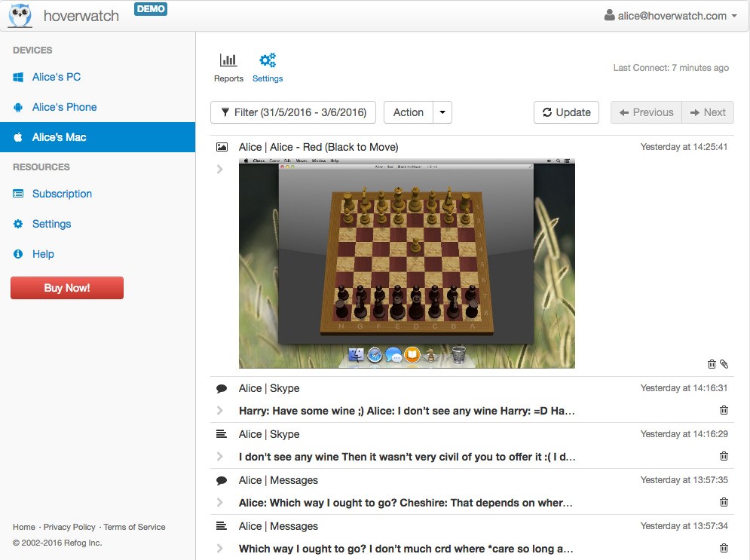This screenshot has width=750, height=560.
Task: Click the text lines icon at Skype 14:16:29
Action: coord(222,433)
